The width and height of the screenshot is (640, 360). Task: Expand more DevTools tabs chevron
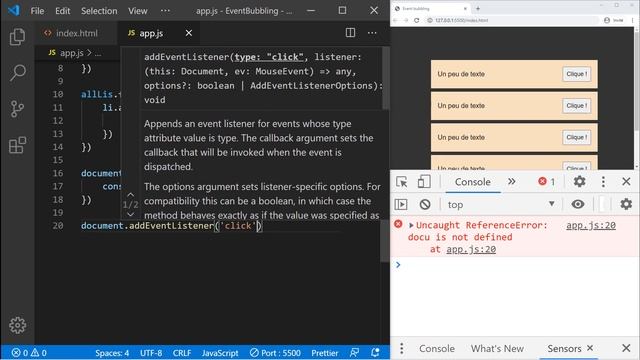tap(511, 182)
